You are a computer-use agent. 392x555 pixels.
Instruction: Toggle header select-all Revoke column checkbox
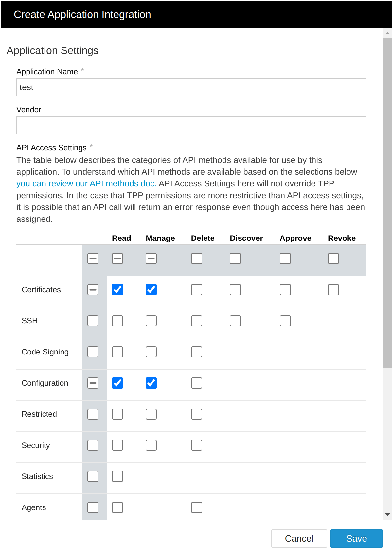(333, 258)
